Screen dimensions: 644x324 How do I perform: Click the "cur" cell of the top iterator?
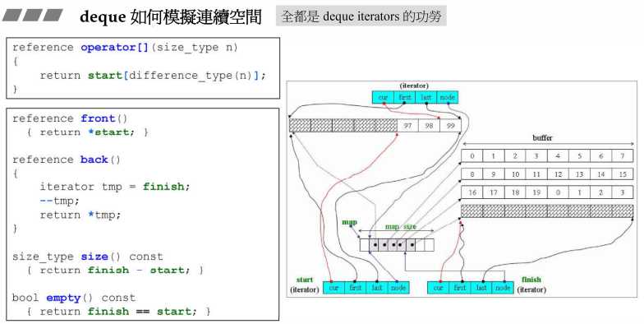(383, 97)
